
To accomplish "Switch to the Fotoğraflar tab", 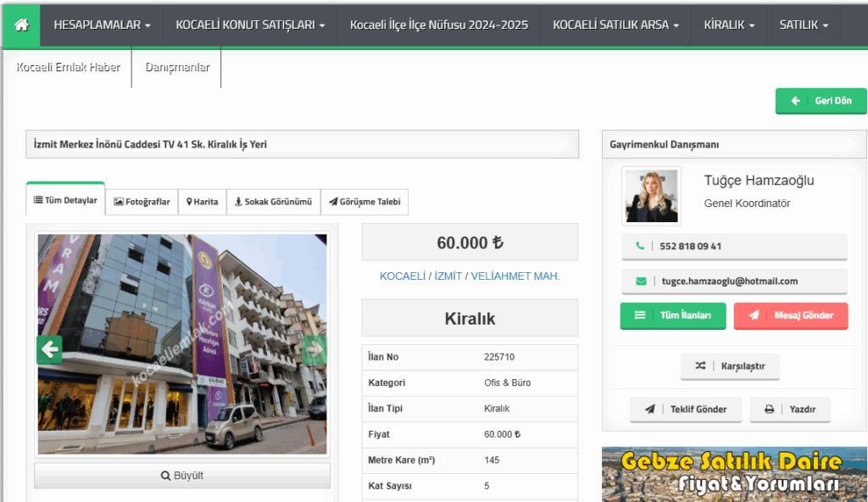I will click(142, 202).
